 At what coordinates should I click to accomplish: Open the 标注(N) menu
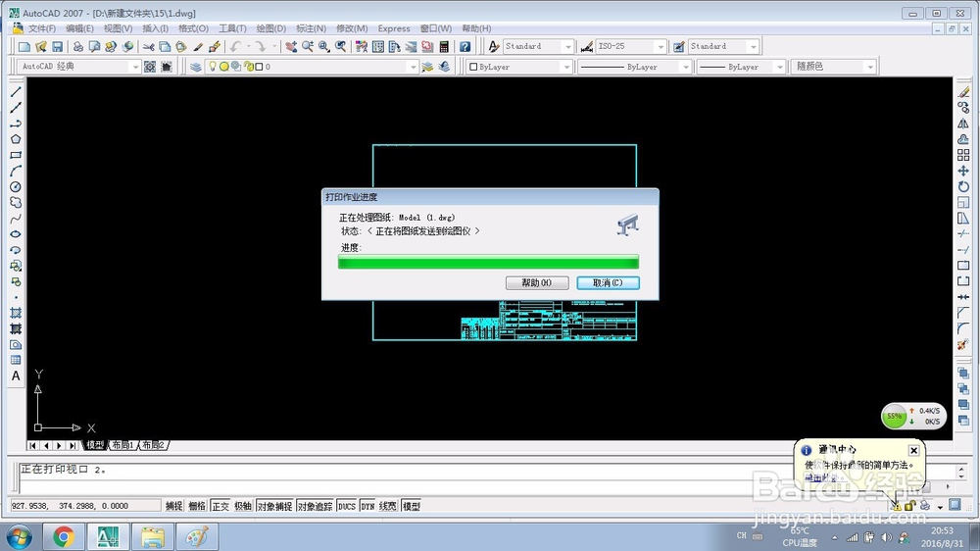311,28
